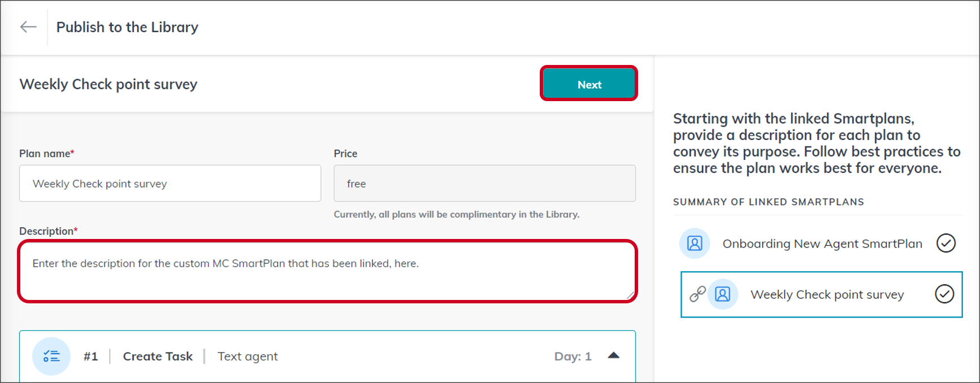980x383 pixels.
Task: Click the Day: 1 label on task row
Action: pyautogui.click(x=573, y=356)
